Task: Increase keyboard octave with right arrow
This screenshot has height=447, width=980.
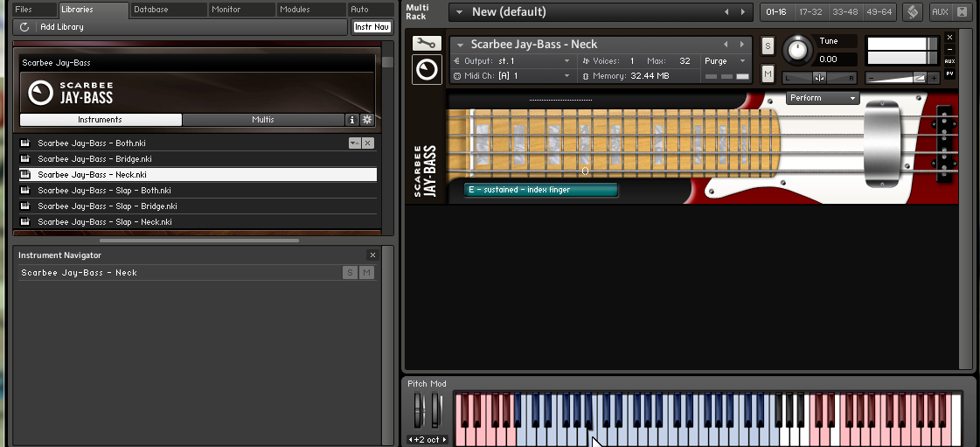Action: coord(444,439)
